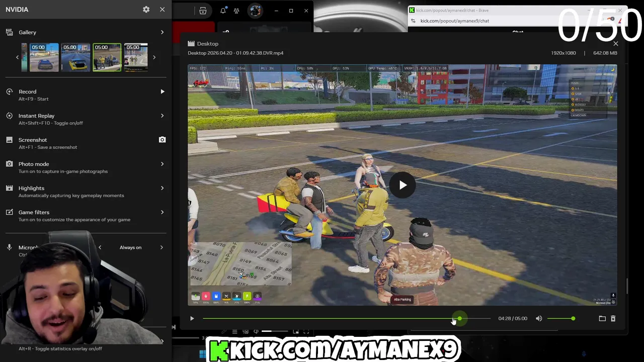Select the Instant Replay menu label
The image size is (644, 362).
36,116
